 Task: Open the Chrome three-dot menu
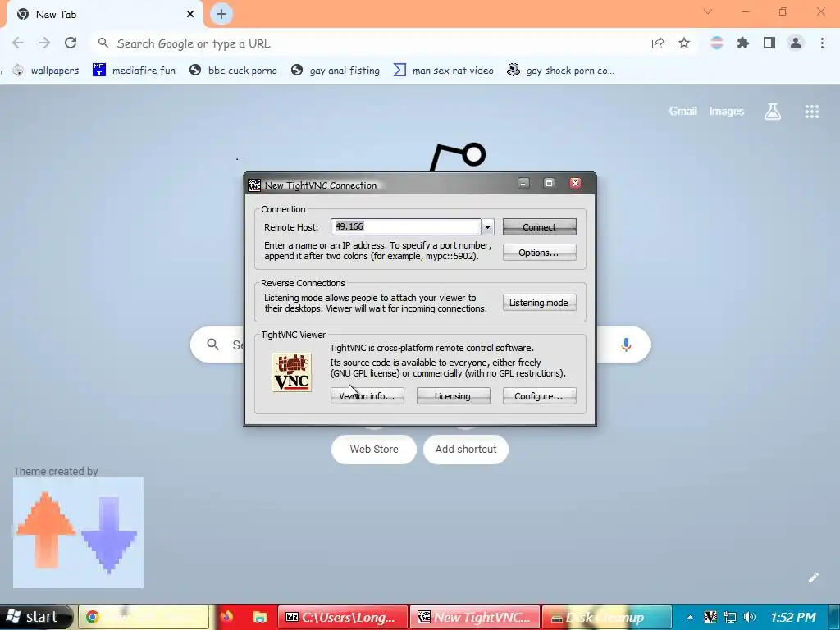tap(822, 43)
